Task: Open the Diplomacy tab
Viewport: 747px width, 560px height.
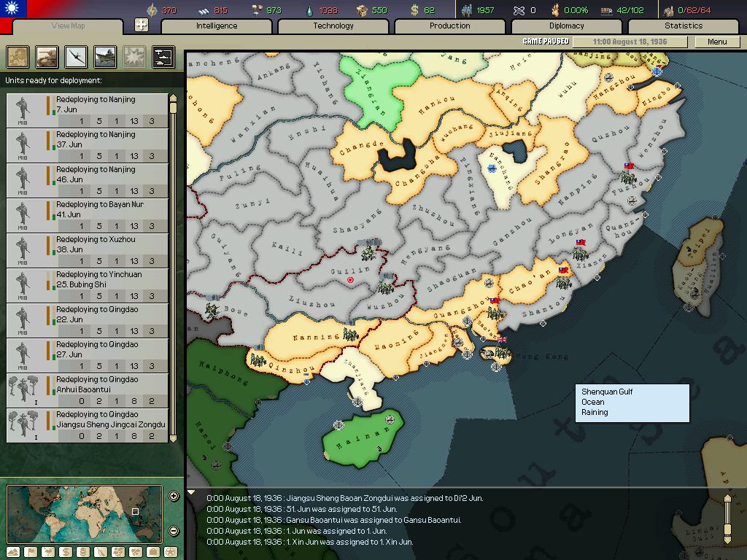Action: (x=566, y=26)
